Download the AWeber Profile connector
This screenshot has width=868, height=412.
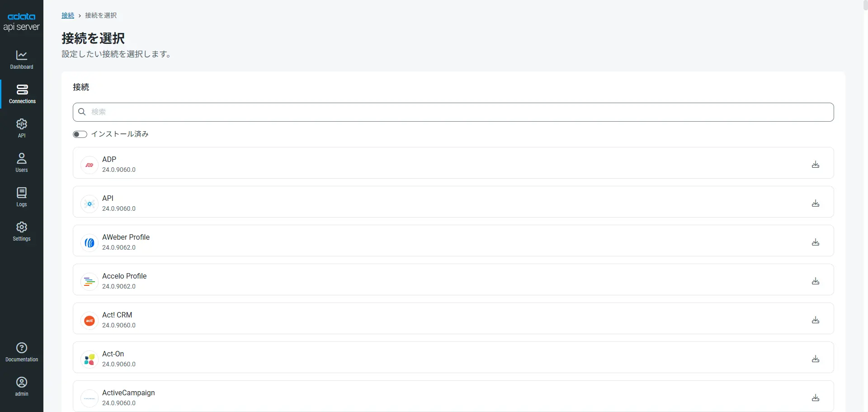coord(815,242)
